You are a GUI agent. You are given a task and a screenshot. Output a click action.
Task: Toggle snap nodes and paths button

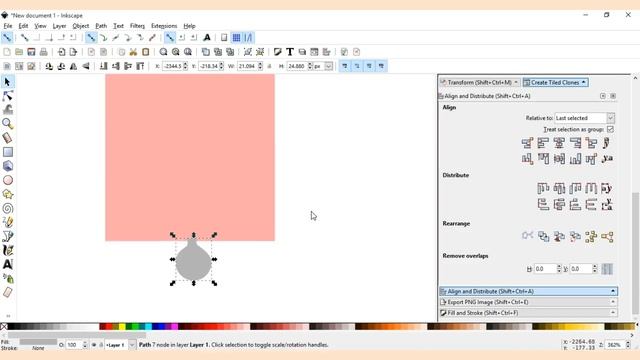91,38
